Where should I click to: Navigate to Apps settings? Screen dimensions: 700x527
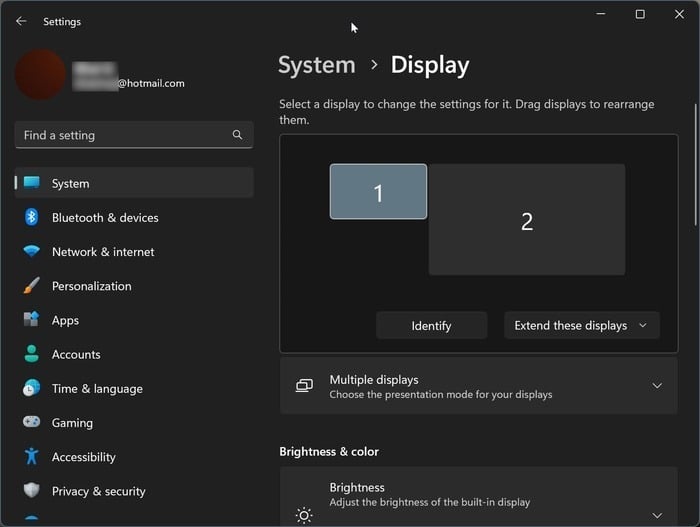click(x=134, y=320)
